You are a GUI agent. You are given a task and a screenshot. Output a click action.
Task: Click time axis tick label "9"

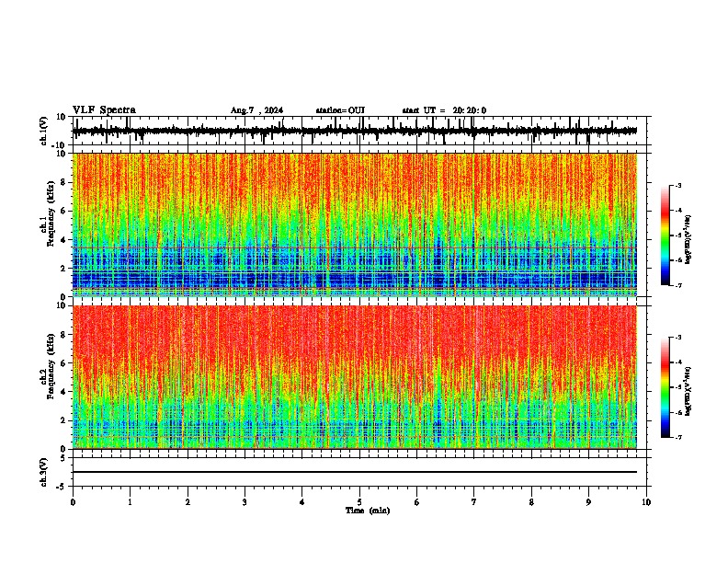pos(588,502)
